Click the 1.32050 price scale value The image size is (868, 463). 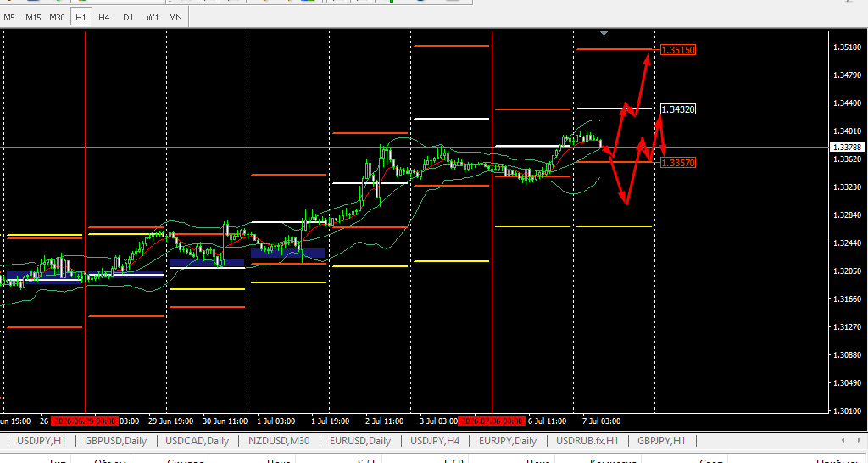(x=847, y=271)
